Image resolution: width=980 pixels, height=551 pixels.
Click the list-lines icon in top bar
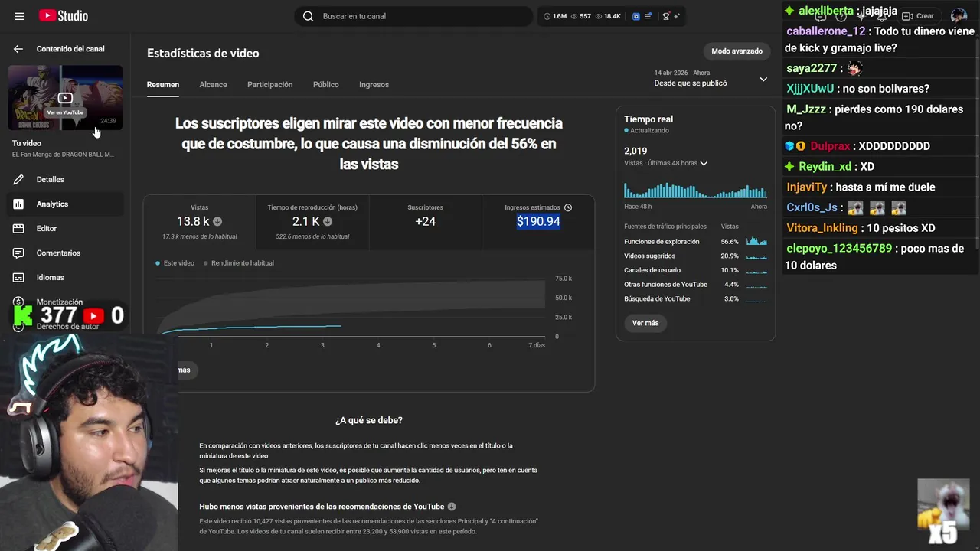point(649,16)
